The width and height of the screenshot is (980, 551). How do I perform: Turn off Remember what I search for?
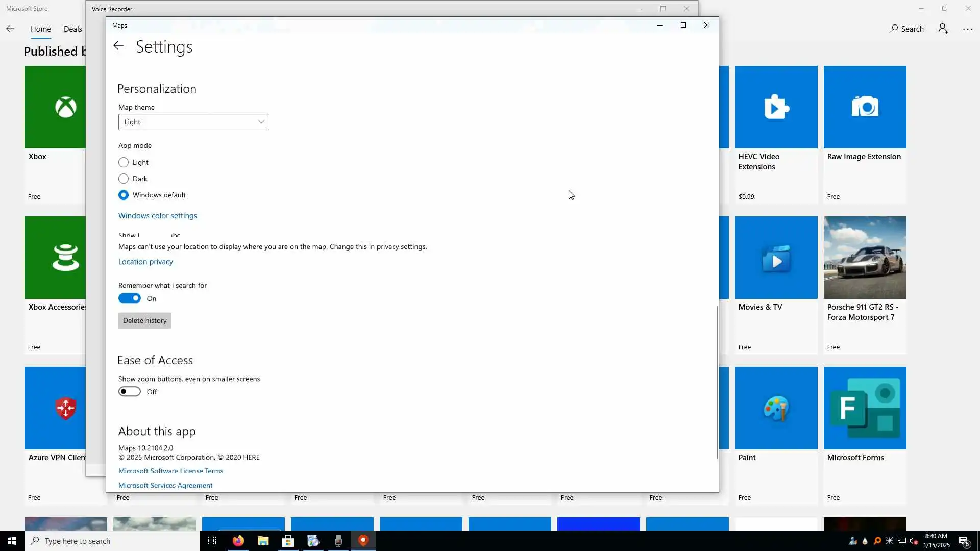pos(130,298)
